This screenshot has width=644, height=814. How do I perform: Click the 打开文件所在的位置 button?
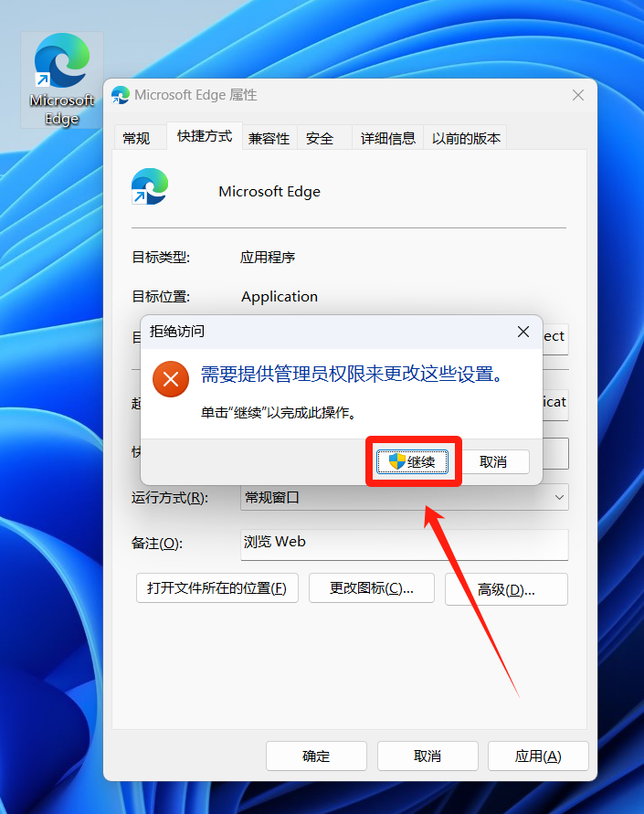[217, 588]
